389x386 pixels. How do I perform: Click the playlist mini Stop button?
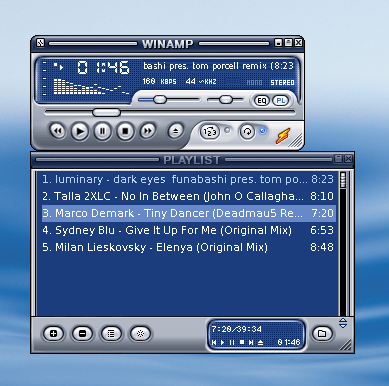click(242, 342)
